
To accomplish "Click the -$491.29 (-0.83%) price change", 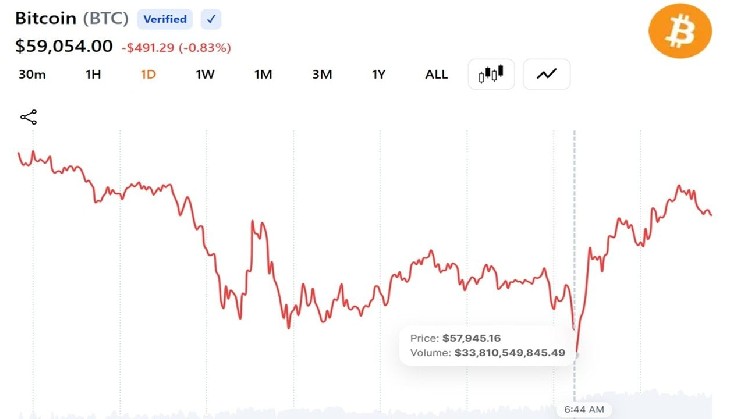I will (x=176, y=48).
